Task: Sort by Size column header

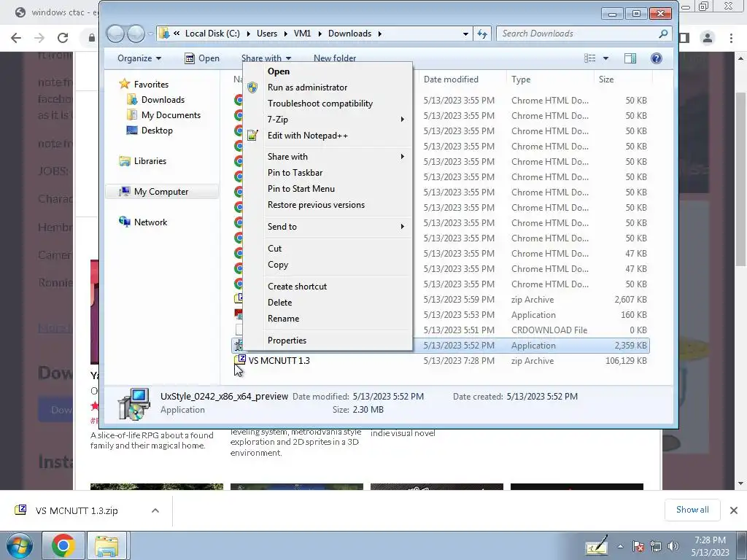Action: [x=623, y=79]
